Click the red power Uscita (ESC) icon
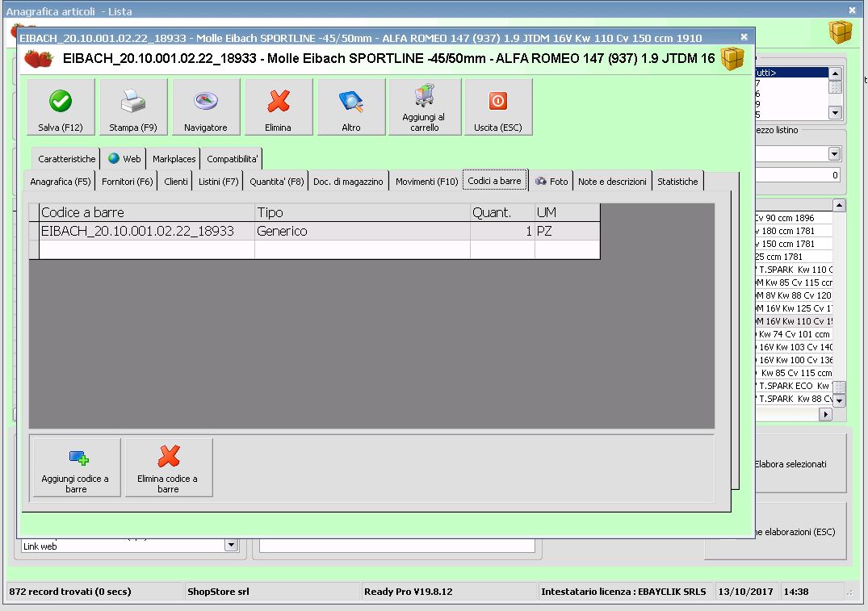868x611 pixels. tap(497, 101)
